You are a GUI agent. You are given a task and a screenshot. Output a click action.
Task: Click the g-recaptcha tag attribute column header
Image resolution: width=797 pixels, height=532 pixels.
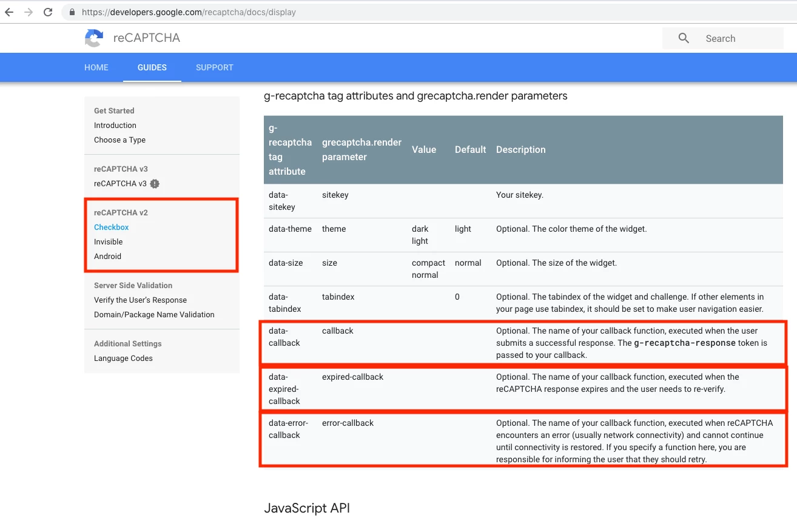[291, 150]
